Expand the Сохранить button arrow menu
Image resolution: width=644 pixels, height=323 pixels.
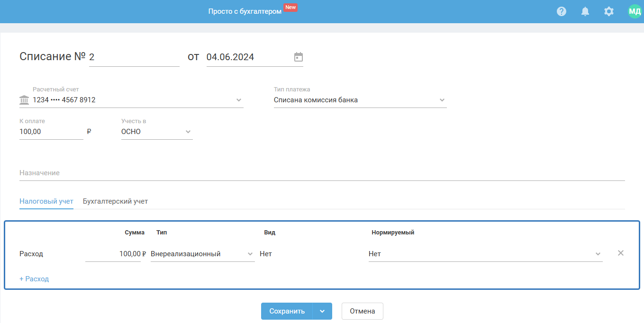[x=322, y=311]
